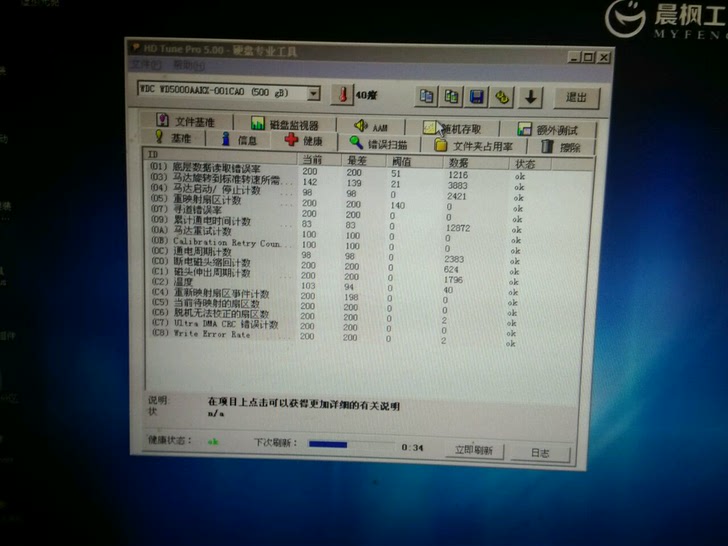
Task: Click the ID column header
Action: pyautogui.click(x=221, y=155)
